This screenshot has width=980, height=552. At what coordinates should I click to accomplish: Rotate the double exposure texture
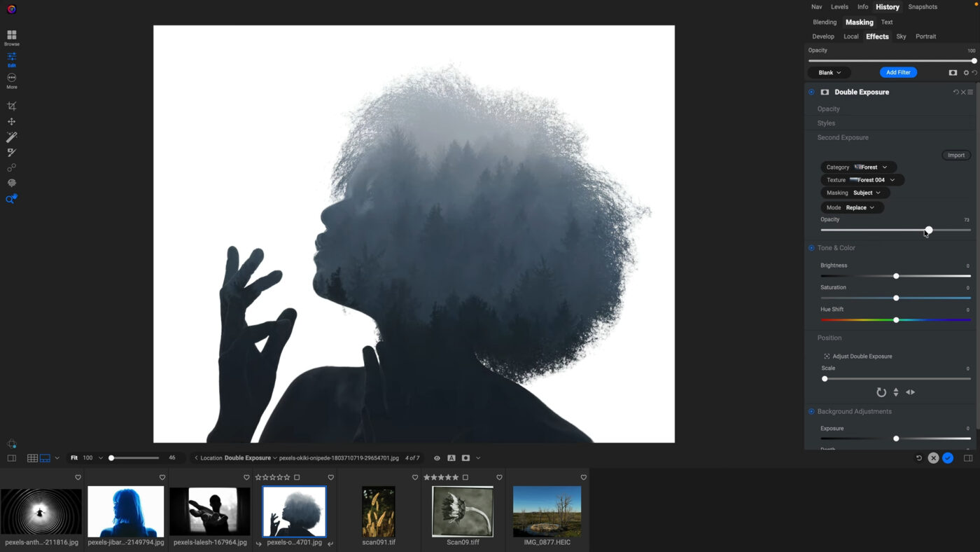coord(881,392)
